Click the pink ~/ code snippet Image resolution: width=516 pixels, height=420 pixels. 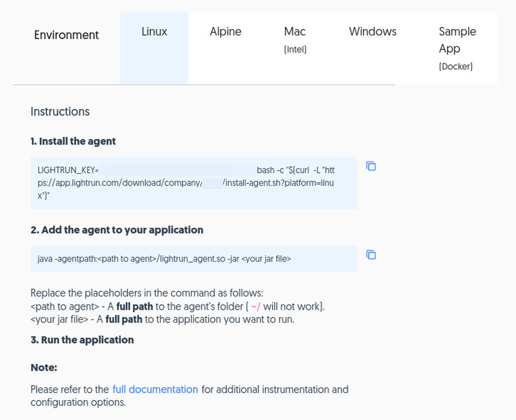tap(256, 307)
